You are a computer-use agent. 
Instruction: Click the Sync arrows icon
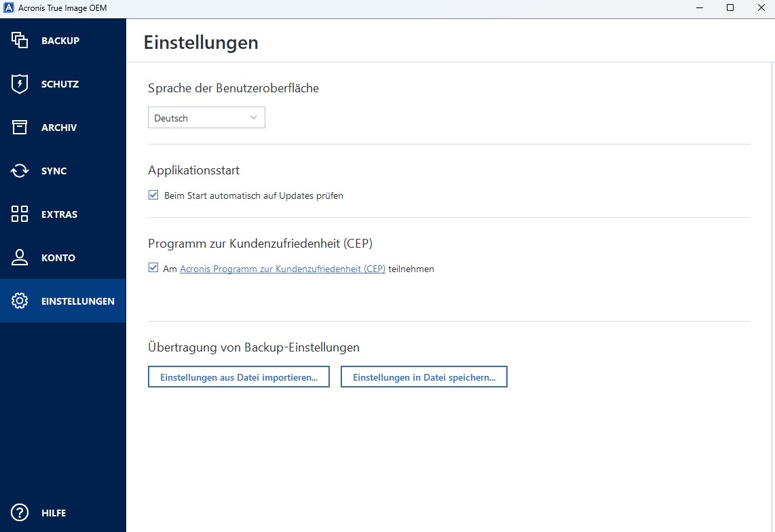coord(20,171)
